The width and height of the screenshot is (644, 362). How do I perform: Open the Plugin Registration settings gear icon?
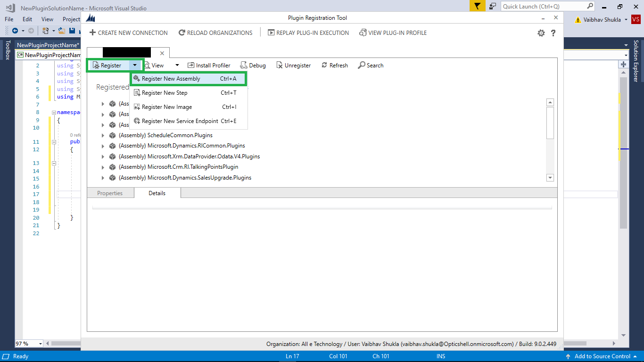541,33
